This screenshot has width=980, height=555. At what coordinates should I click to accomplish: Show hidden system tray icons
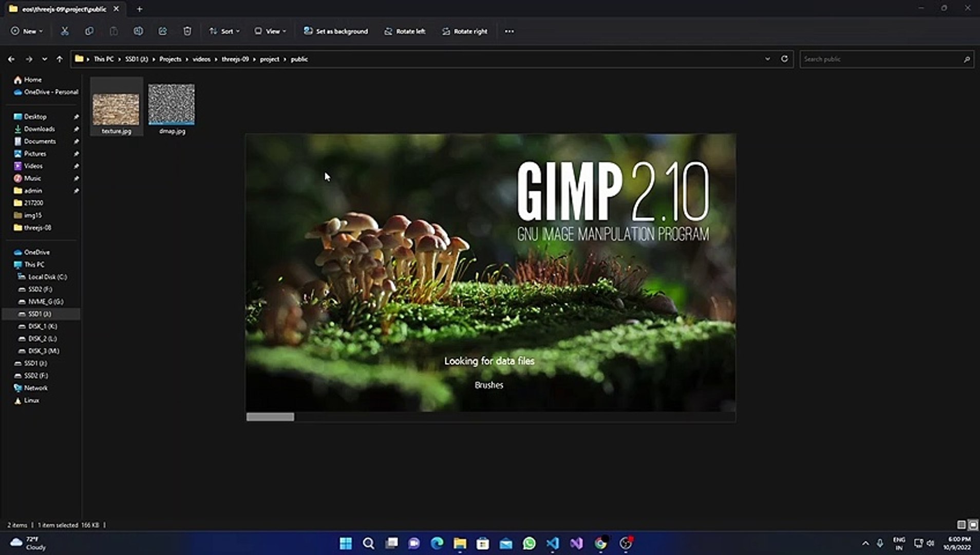[865, 543]
